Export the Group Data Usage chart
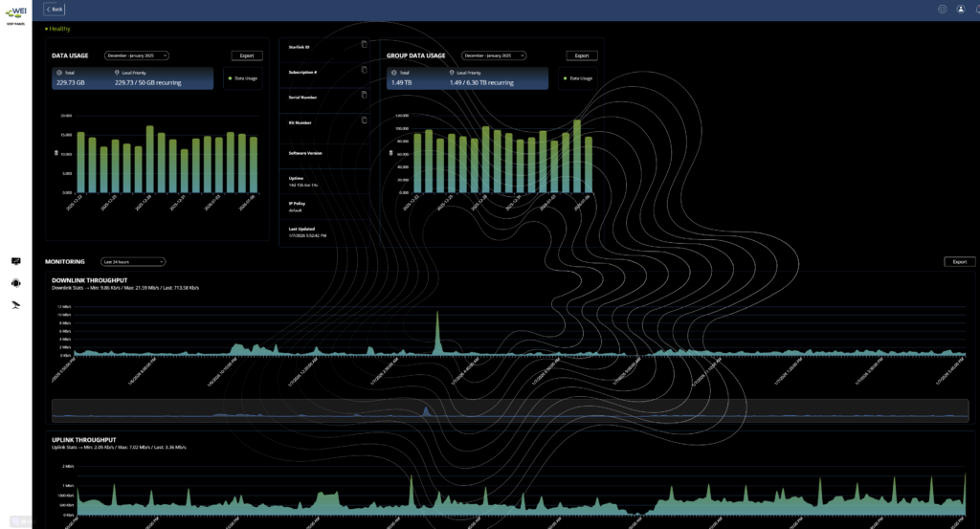 (x=582, y=55)
